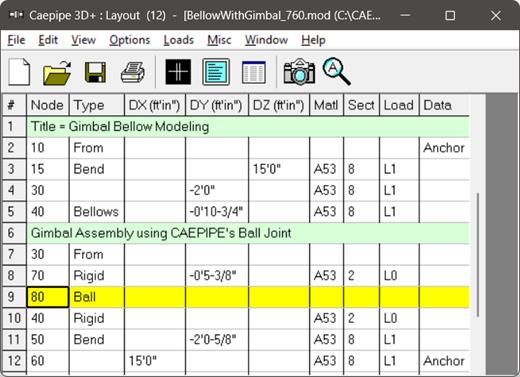The height and width of the screenshot is (377, 520).
Task: Print layout using the printer icon
Action: click(x=133, y=72)
